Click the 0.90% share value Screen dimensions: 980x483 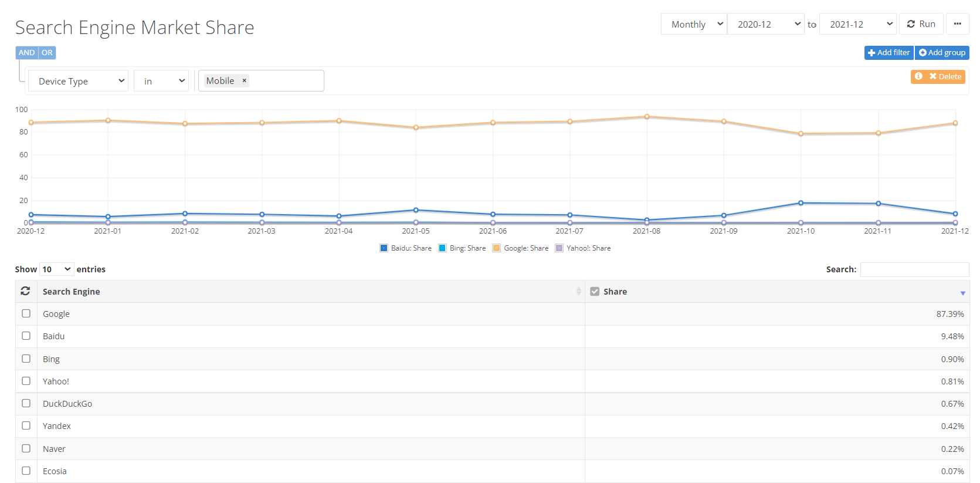(x=952, y=359)
